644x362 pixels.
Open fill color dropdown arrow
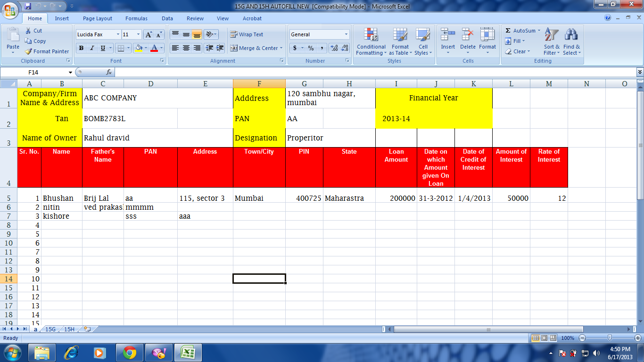(146, 48)
